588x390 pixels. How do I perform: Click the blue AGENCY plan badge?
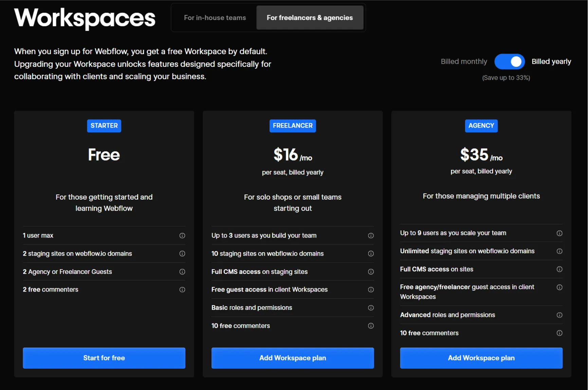(x=481, y=126)
